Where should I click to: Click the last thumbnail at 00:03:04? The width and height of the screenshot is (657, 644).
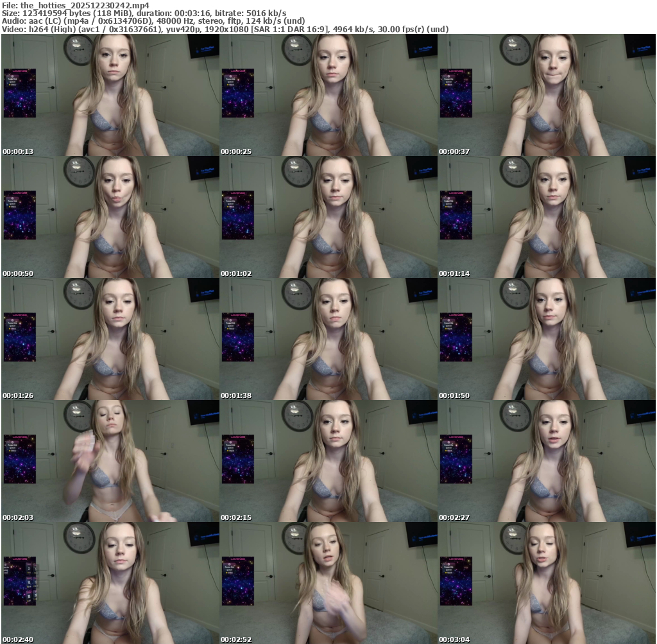(x=546, y=583)
